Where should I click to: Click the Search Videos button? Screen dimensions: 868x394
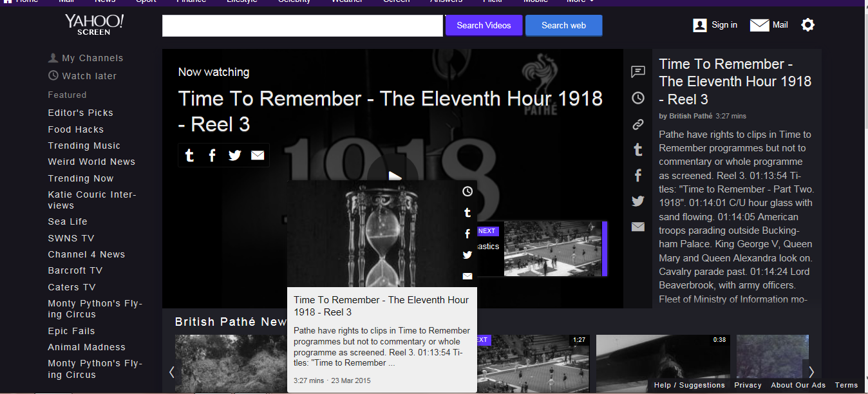(x=484, y=25)
